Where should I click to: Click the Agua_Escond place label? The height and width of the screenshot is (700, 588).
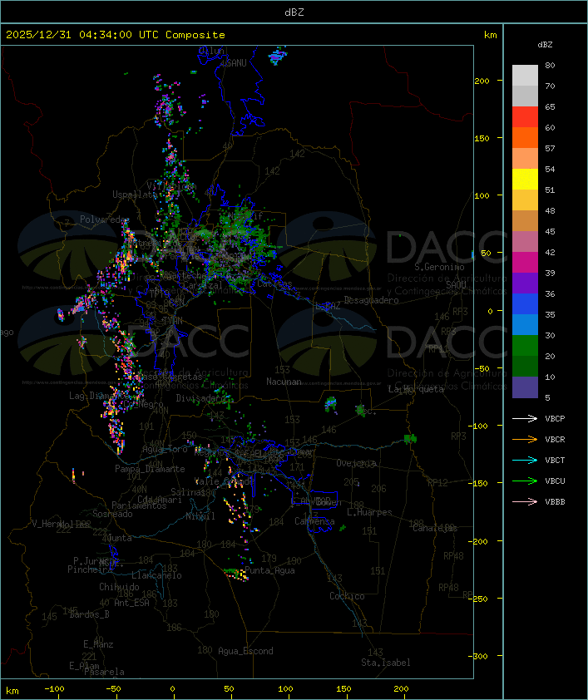pos(245,651)
